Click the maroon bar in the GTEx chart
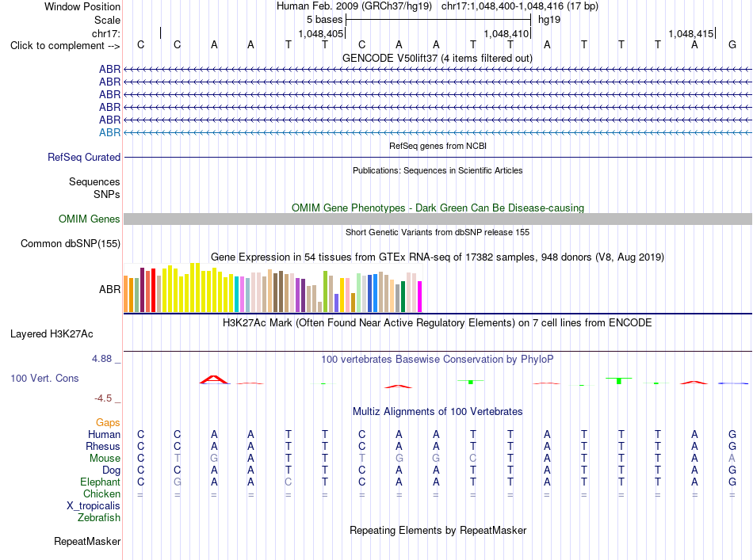Viewport: 753px width, 560px height. 142,290
